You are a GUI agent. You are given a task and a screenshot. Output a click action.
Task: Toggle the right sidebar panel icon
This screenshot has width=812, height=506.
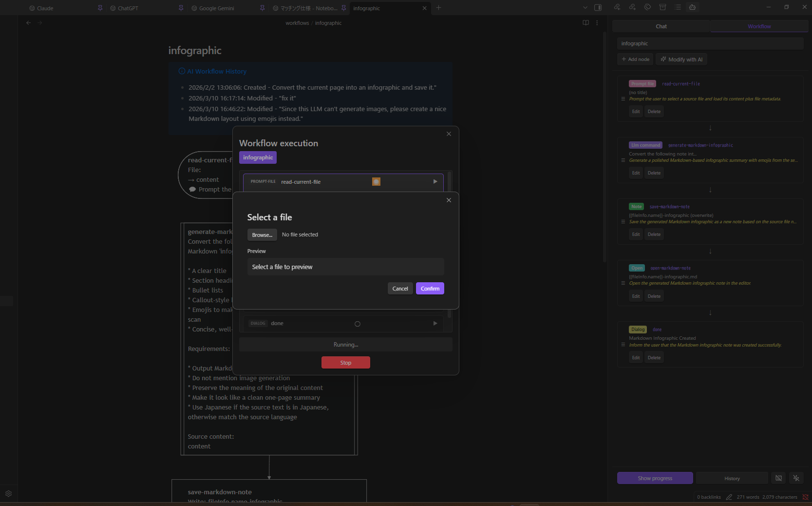[x=598, y=8]
